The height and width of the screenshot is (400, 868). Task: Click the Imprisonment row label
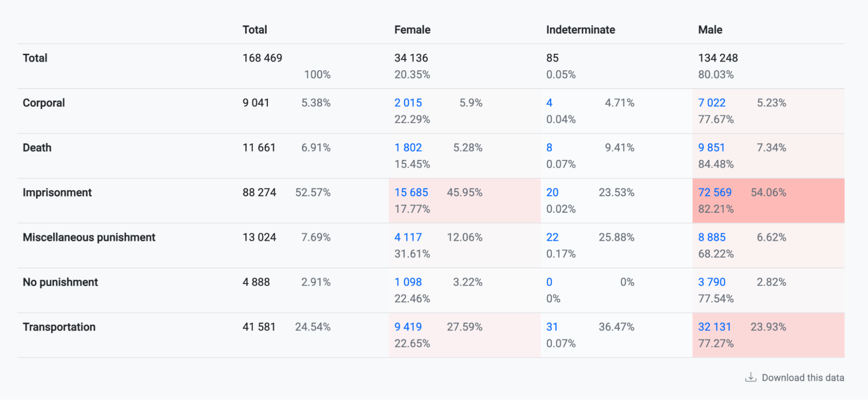57,192
